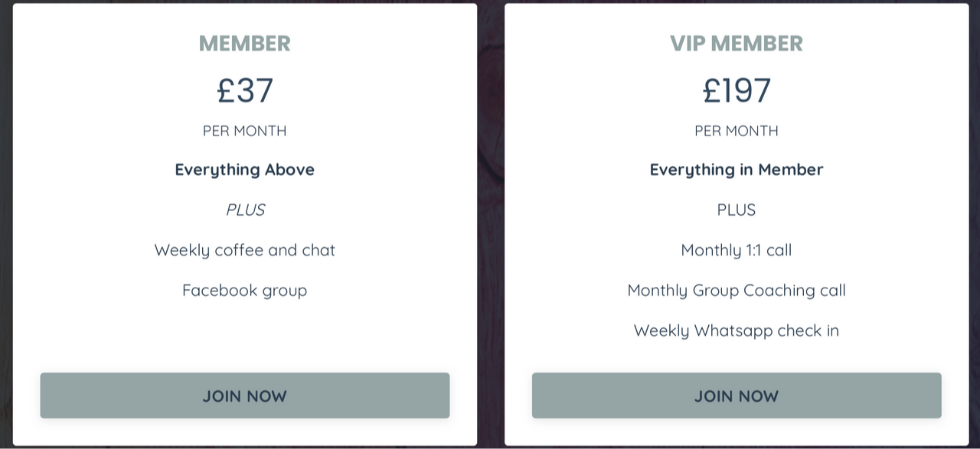The image size is (980, 449).
Task: Click PER MONTH under £197
Action: pyautogui.click(x=737, y=131)
